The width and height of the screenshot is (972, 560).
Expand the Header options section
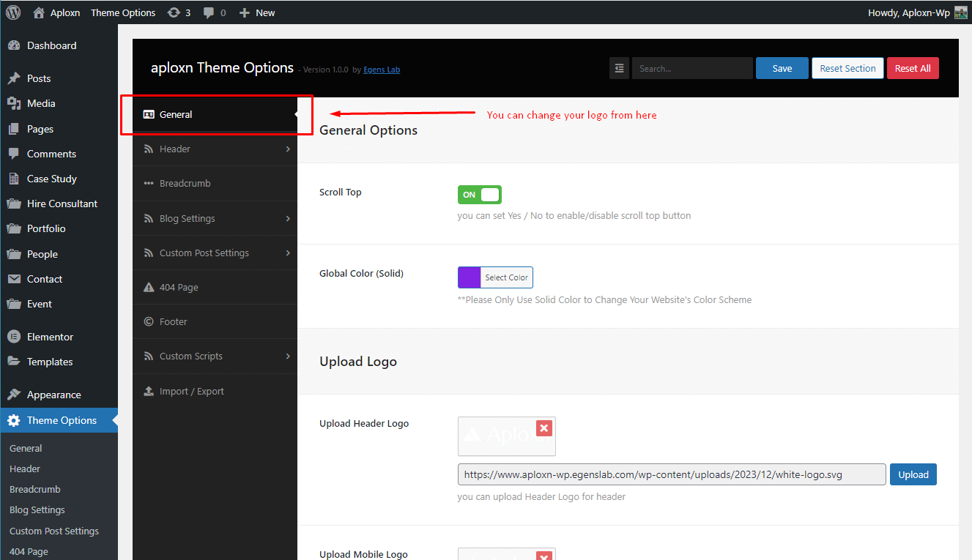[215, 149]
